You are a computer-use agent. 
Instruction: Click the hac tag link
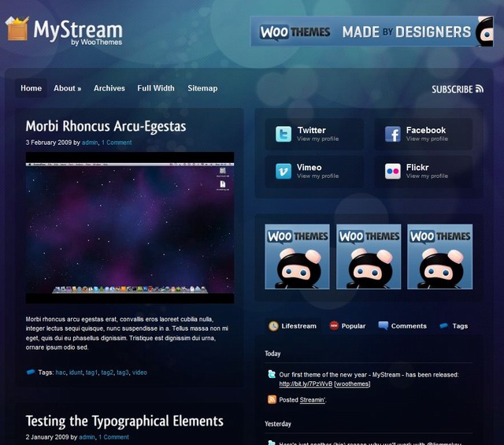point(61,373)
